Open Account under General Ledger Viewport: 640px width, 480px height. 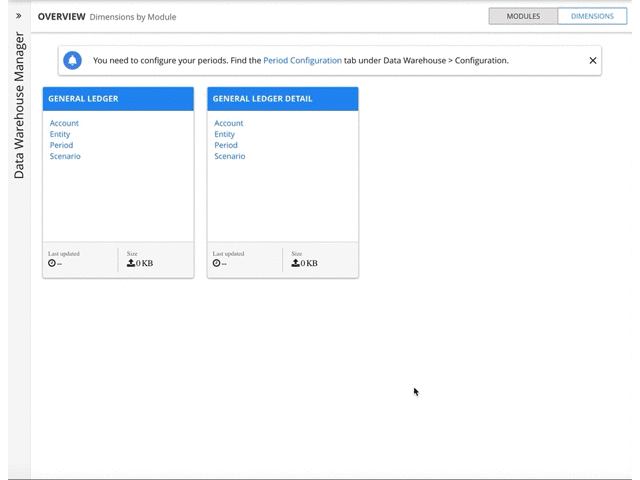pos(64,123)
